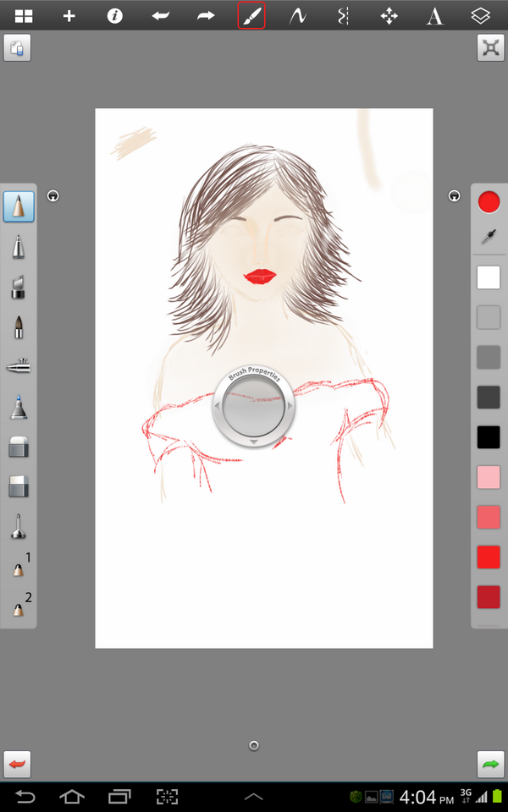Click the fit-to-screen button at top right

click(490, 47)
